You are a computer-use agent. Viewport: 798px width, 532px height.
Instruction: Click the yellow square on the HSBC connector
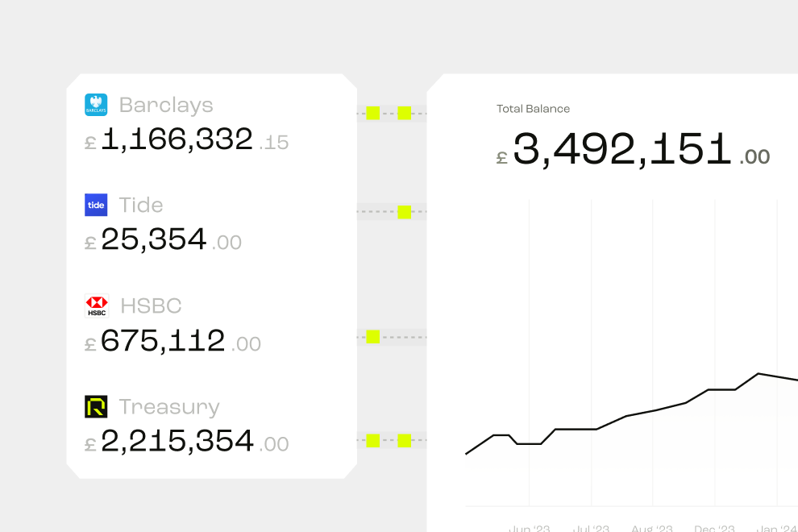click(x=373, y=336)
